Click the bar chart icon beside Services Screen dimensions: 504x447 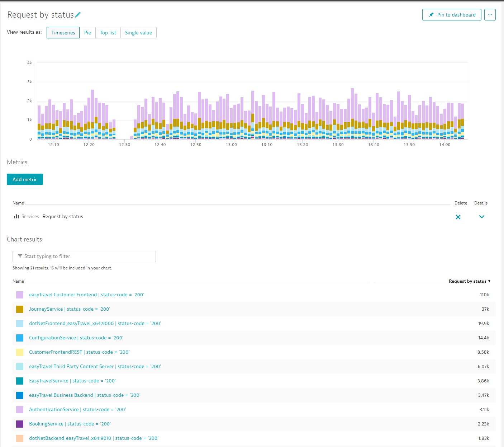[x=16, y=216]
